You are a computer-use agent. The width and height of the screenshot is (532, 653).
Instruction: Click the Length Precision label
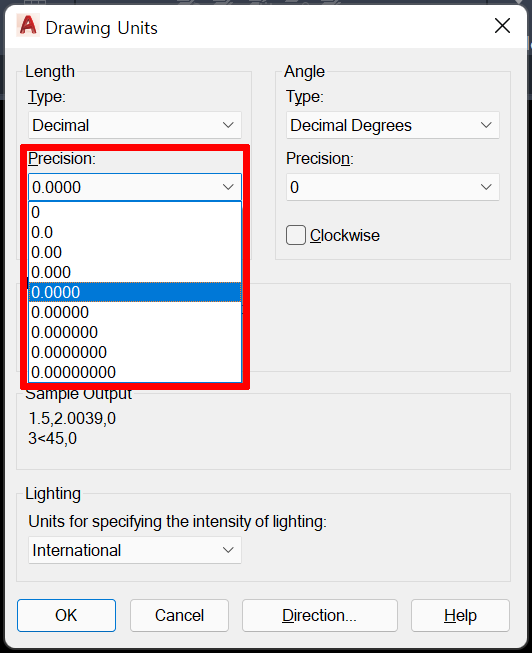(62, 158)
